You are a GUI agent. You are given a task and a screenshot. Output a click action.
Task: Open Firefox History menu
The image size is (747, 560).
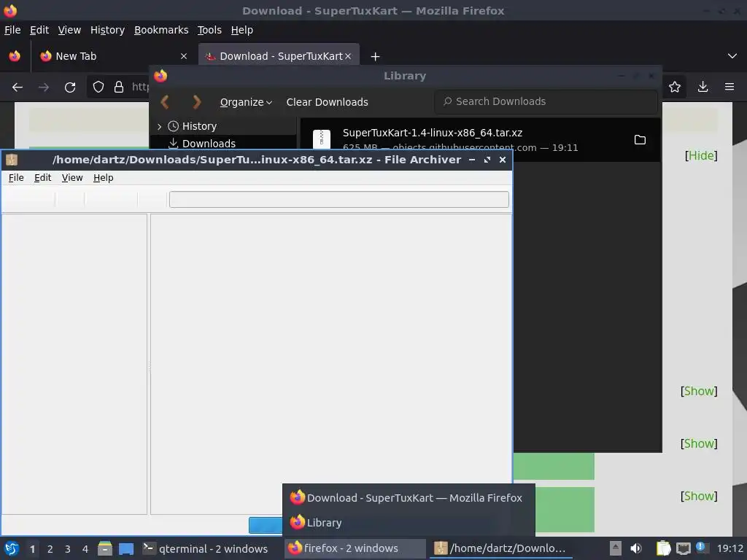pos(107,30)
